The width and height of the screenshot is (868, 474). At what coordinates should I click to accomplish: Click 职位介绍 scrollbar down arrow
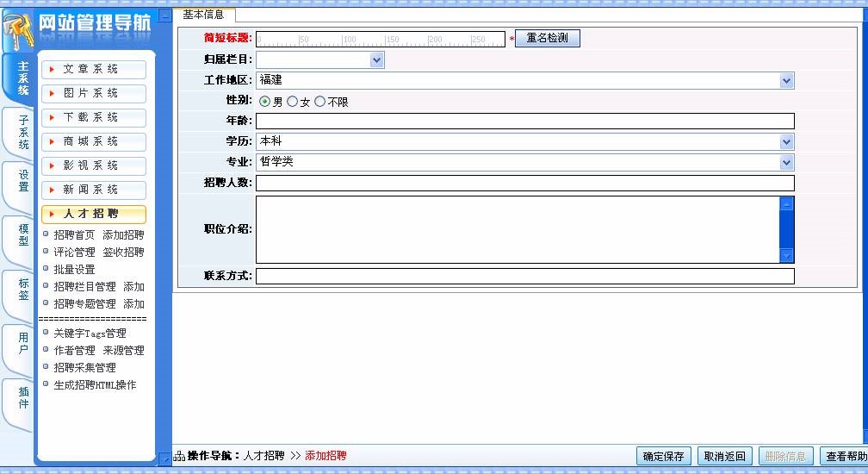(x=787, y=256)
